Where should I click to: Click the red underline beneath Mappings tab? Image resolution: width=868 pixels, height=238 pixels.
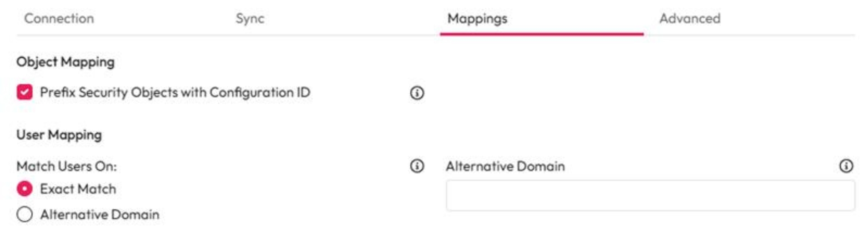(x=541, y=34)
